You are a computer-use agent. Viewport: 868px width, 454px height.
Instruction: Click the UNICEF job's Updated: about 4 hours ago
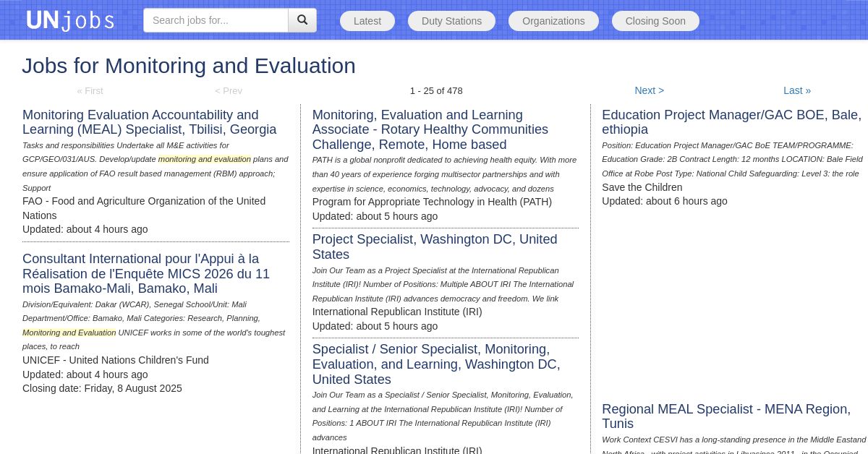click(x=85, y=374)
